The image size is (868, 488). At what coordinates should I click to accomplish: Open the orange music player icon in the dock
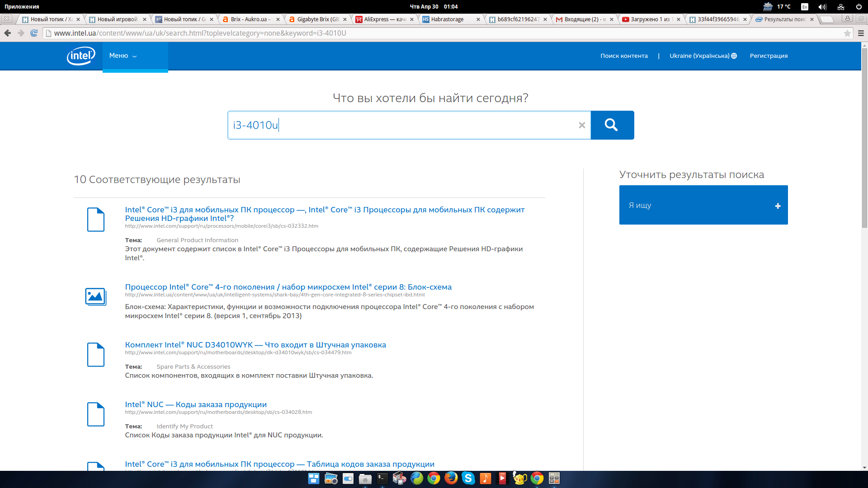coord(486,478)
